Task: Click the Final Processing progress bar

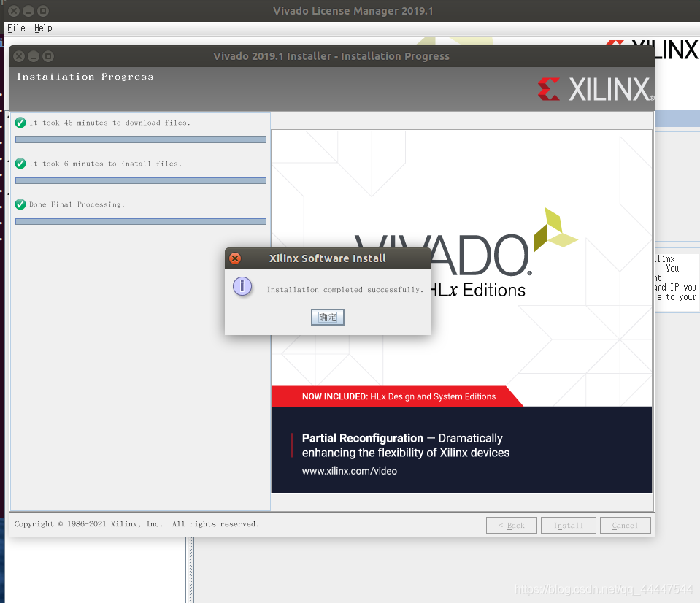Action: pyautogui.click(x=140, y=220)
